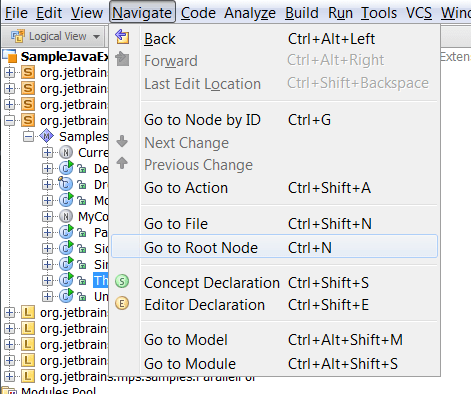
Task: Collapse the Samples model node
Action: 29,136
